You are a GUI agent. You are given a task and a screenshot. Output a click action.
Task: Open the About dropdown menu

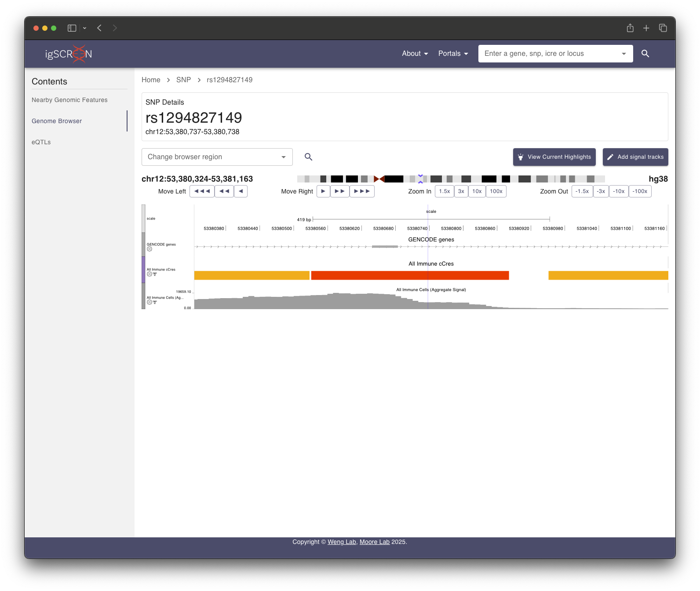[x=415, y=54]
